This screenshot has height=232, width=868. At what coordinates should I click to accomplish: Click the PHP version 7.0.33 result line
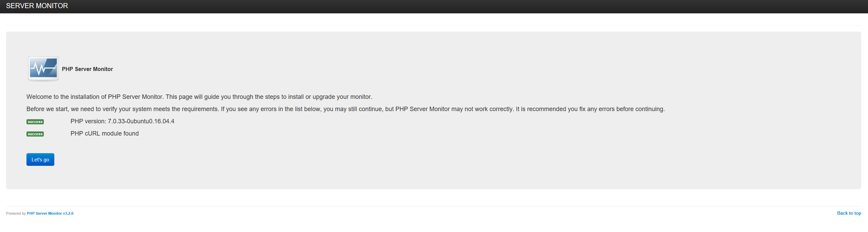pyautogui.click(x=122, y=121)
